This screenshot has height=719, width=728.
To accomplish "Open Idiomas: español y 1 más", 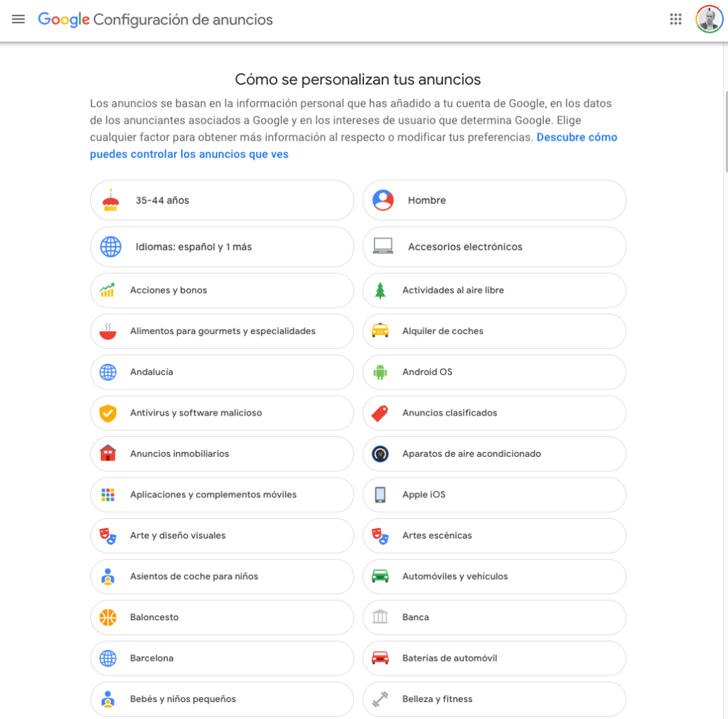I will coord(222,247).
